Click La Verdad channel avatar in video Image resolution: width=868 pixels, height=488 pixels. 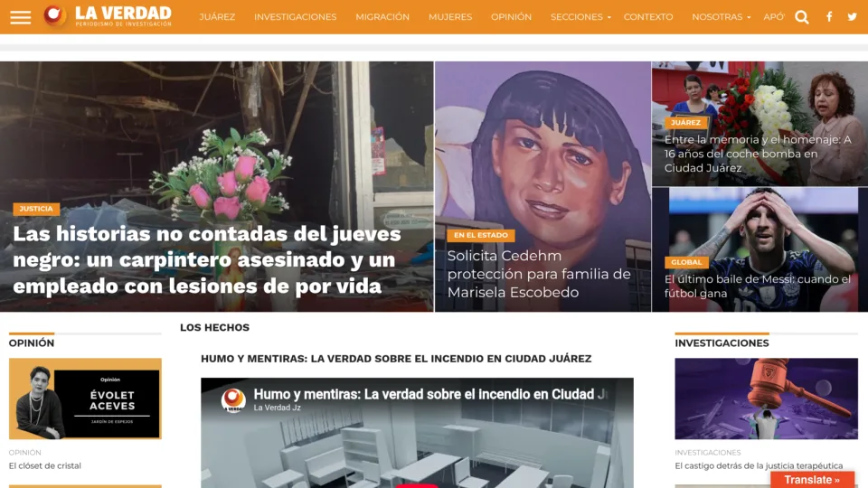[x=233, y=400]
